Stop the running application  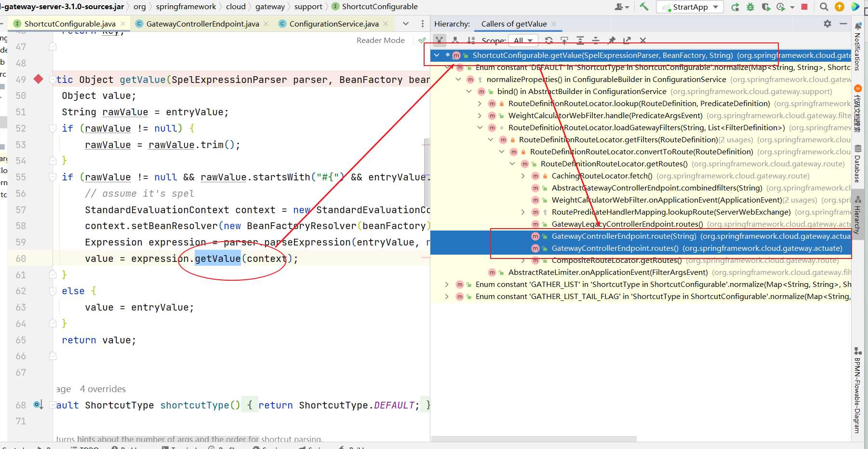point(804,7)
